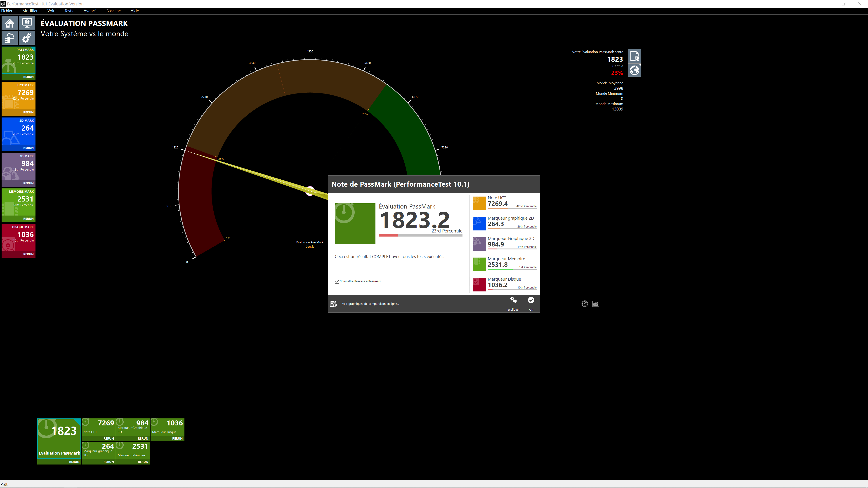
Task: Click the 1036 Marqueur Disque bottom tile
Action: tap(167, 427)
